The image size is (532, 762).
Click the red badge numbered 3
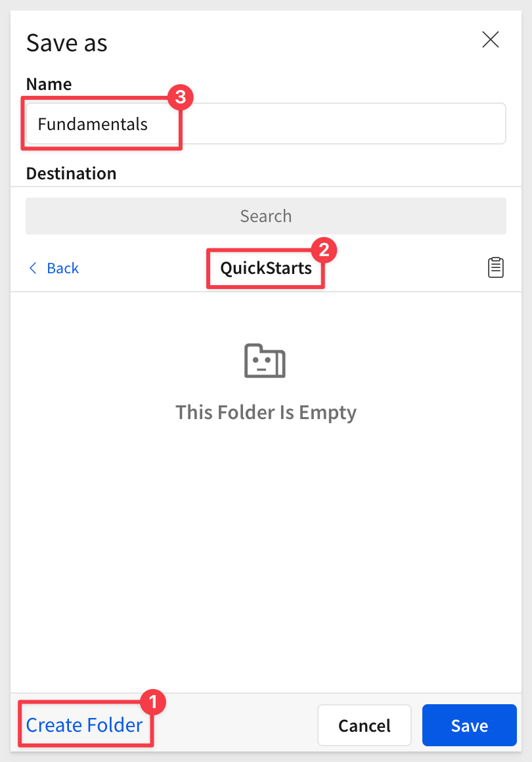pyautogui.click(x=181, y=97)
